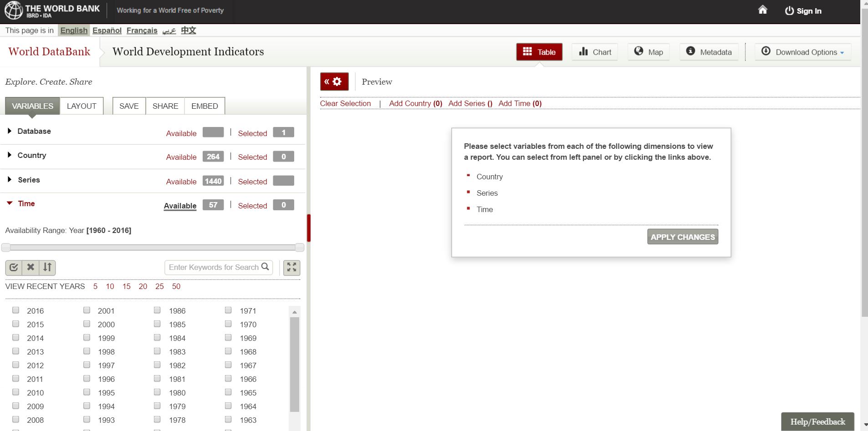Image resolution: width=868 pixels, height=431 pixels.
Task: Switch page language to Chinese 中文
Action: 189,30
